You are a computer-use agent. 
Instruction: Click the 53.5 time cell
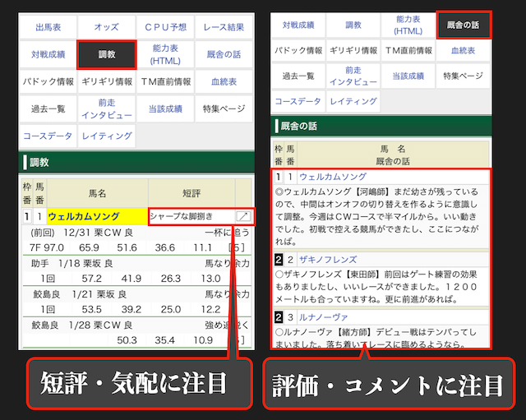pyautogui.click(x=91, y=309)
